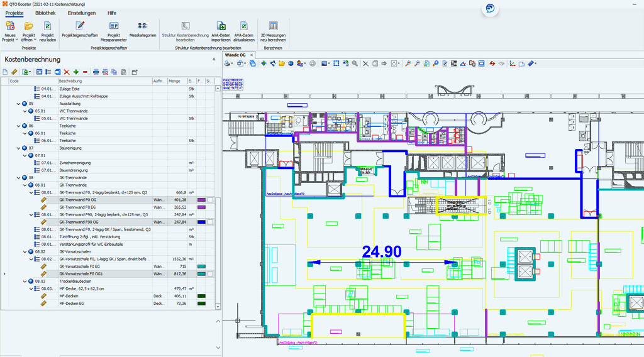Open the Einstellungen menu tab
The image size is (644, 357).
pyautogui.click(x=82, y=13)
